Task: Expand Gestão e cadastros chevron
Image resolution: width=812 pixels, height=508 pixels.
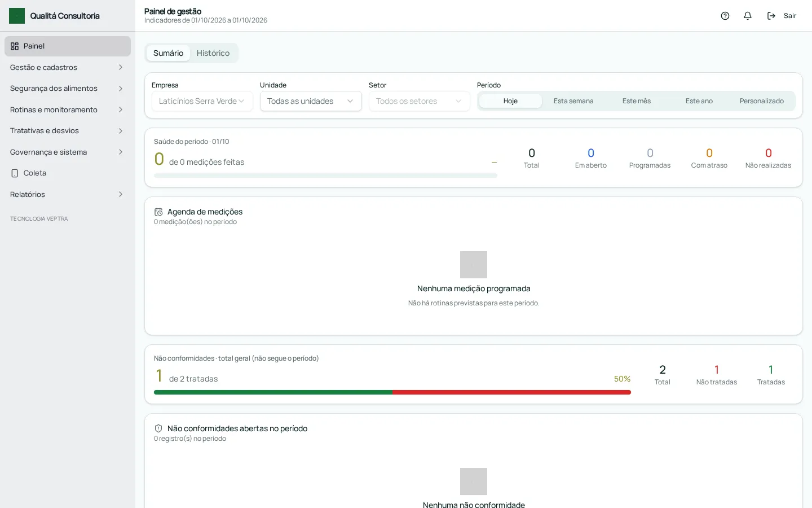Action: [121, 67]
